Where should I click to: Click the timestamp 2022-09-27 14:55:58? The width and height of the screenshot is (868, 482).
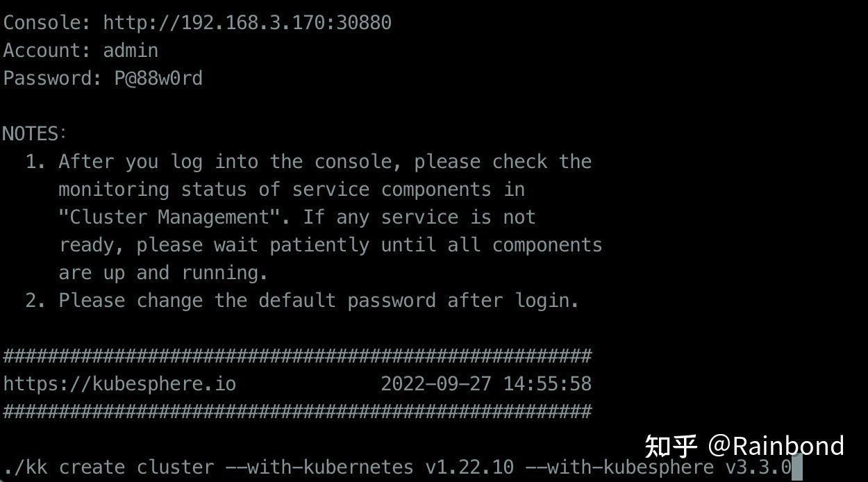coord(486,383)
